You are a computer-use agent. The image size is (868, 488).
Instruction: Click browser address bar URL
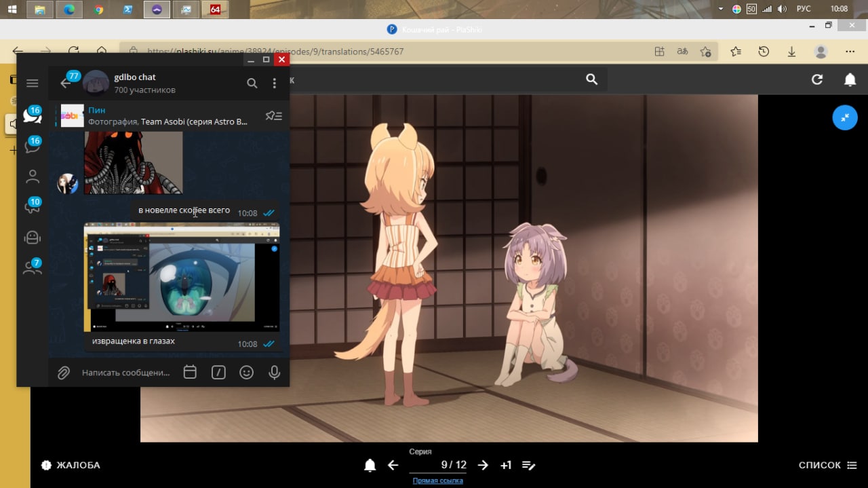(x=275, y=52)
